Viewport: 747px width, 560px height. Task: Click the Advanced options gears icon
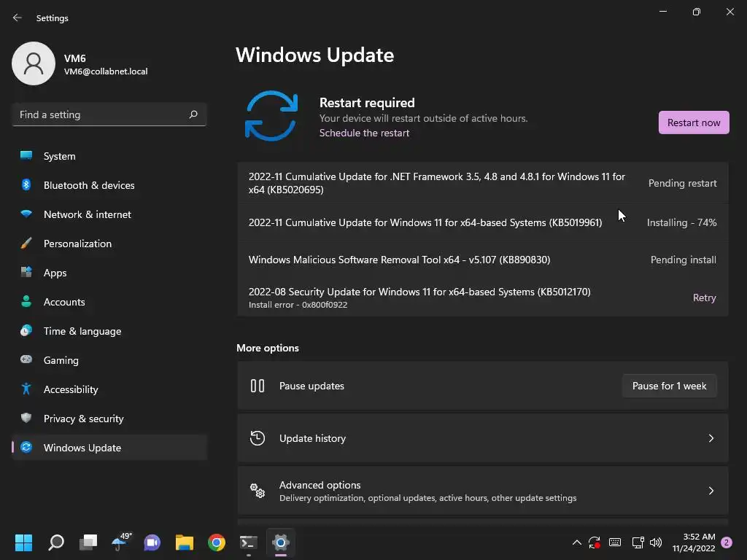click(x=258, y=491)
